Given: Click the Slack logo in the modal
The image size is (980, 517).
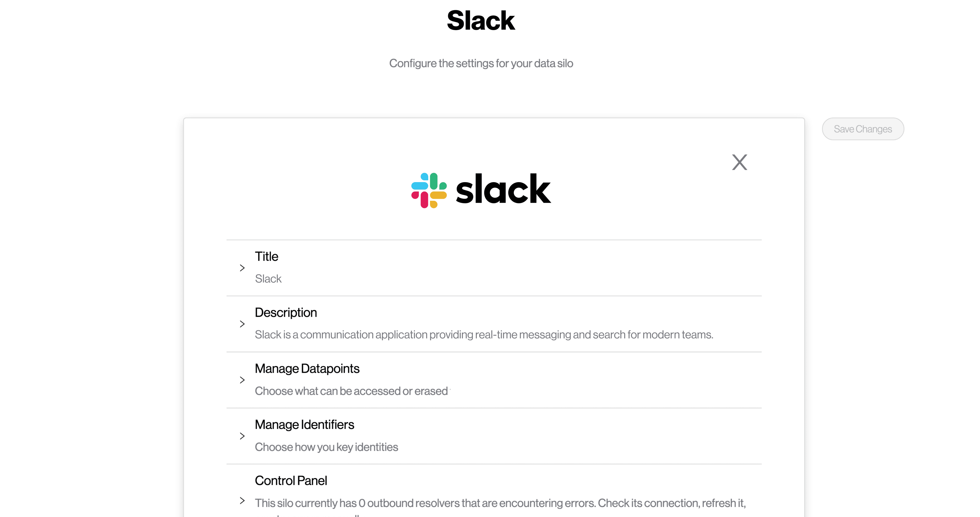Looking at the screenshot, I should (481, 189).
